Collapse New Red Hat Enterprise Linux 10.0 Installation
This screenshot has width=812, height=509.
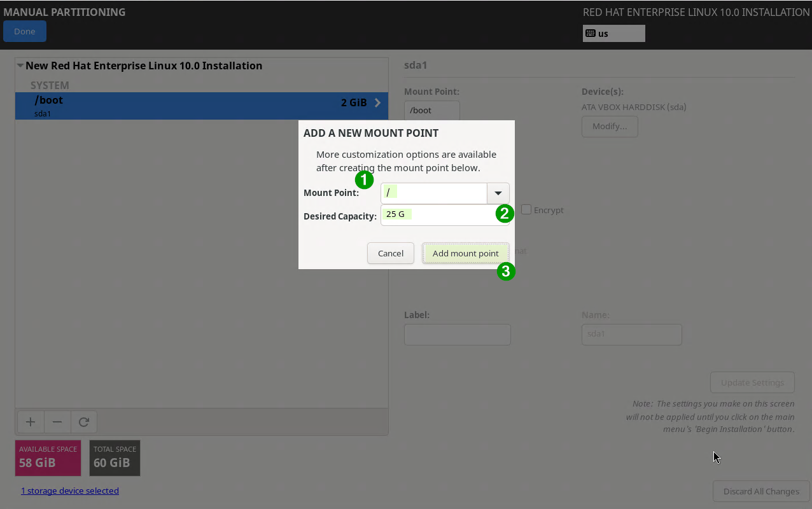pos(20,66)
